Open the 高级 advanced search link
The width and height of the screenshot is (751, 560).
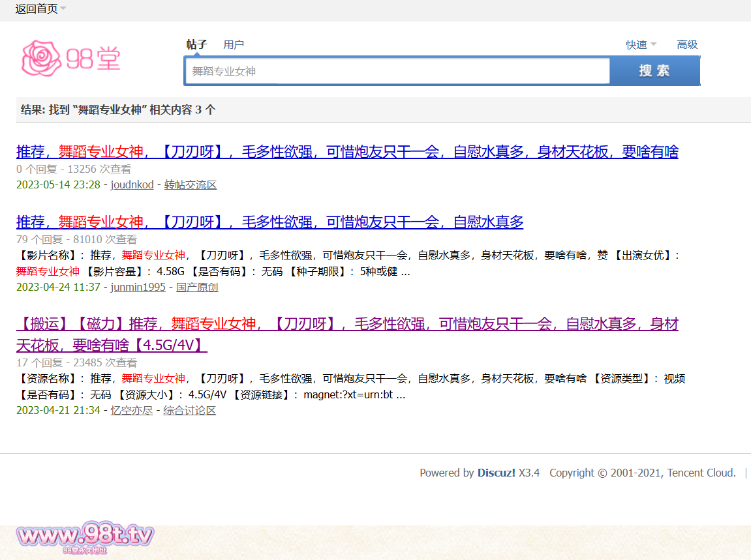(x=687, y=44)
